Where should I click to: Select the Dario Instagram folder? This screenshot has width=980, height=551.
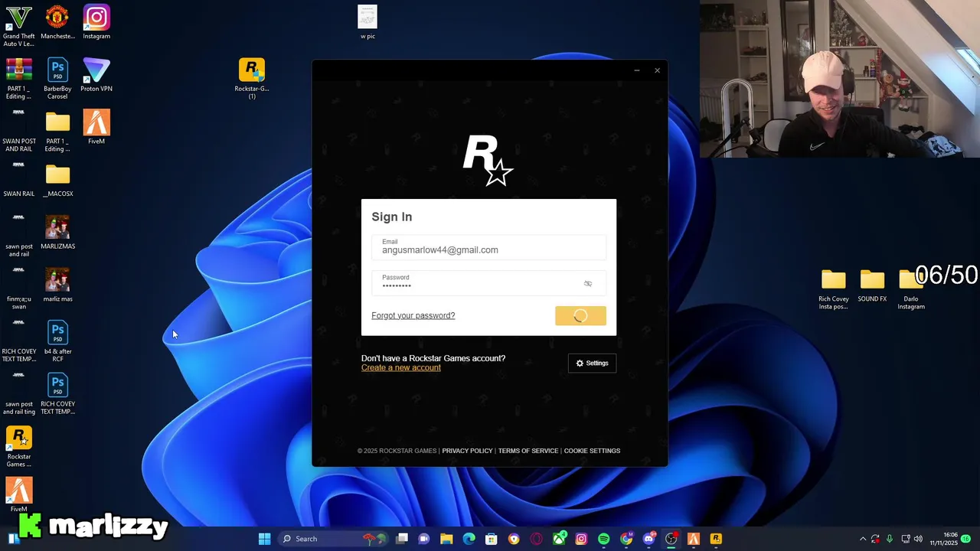point(910,289)
